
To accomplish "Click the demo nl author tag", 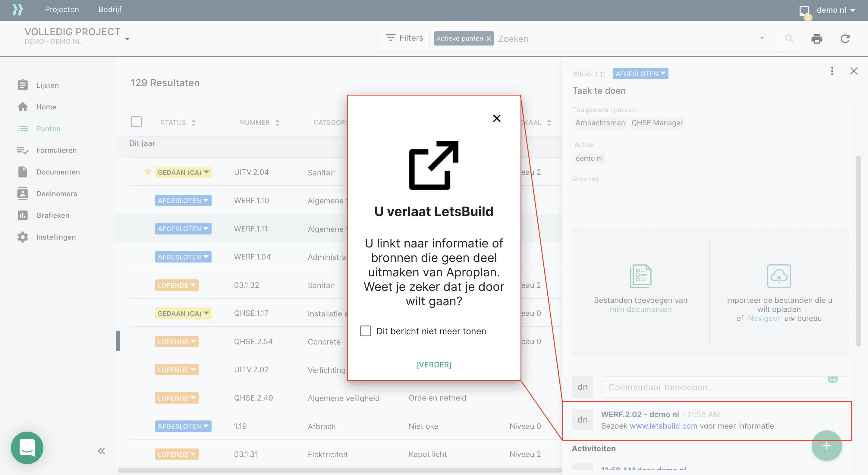I will [x=589, y=158].
